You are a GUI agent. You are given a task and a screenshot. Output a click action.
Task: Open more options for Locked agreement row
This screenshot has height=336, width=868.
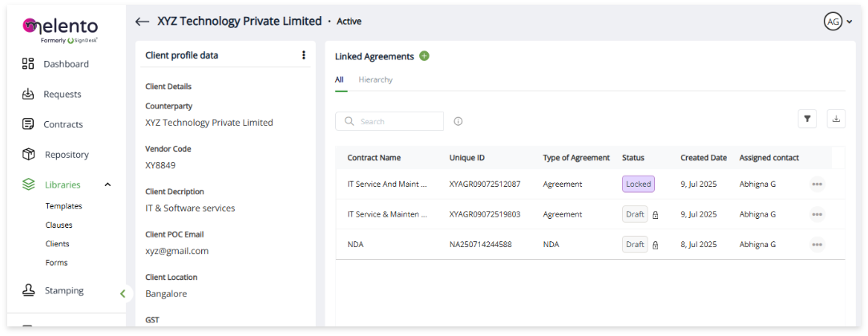pyautogui.click(x=817, y=184)
